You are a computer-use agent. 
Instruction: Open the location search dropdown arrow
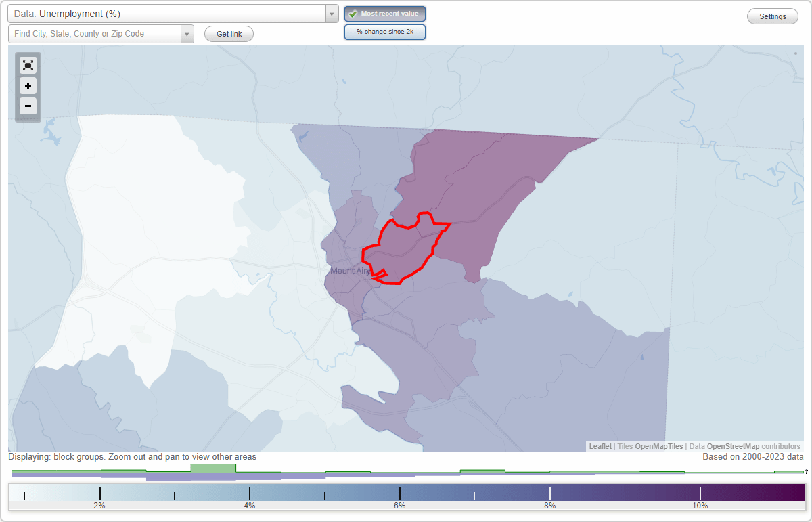point(187,33)
